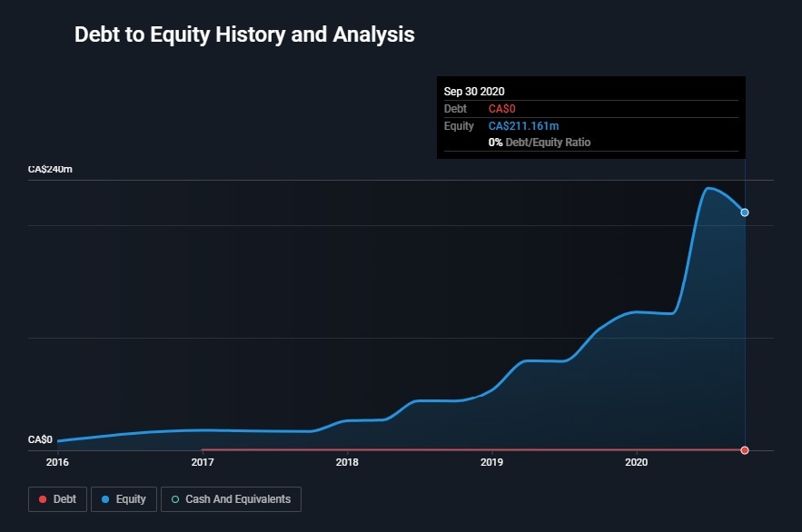Click the red dot in Debt legend

(x=42, y=499)
